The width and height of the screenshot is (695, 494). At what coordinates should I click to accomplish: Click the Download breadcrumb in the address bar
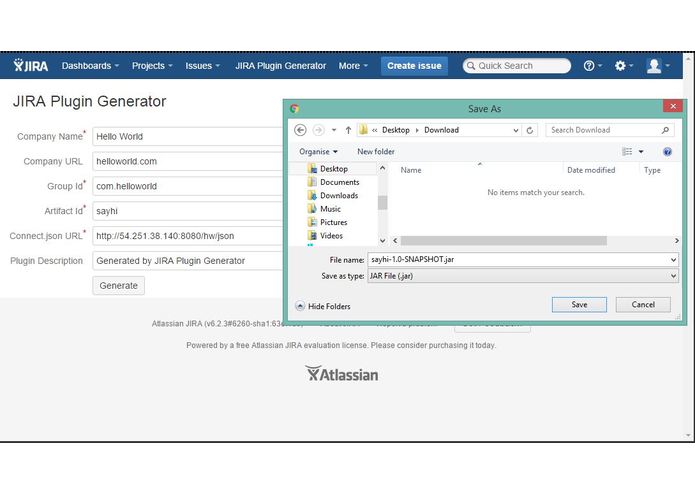tap(441, 130)
